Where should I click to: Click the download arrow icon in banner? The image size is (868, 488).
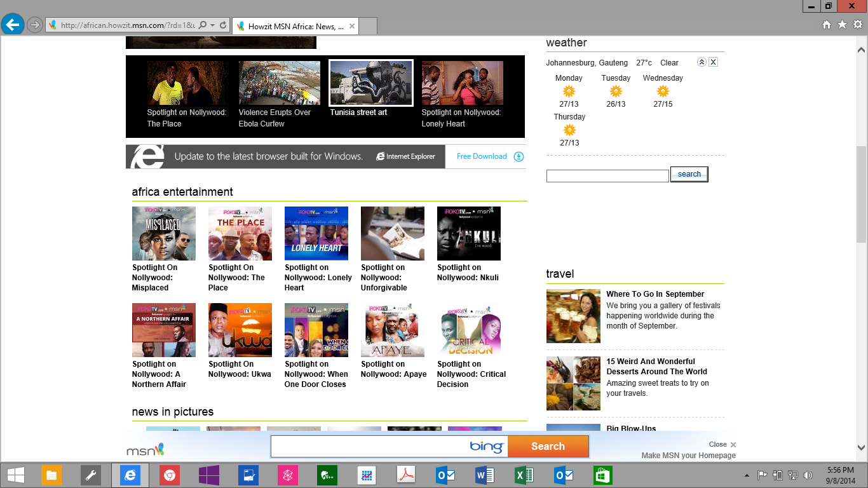519,156
